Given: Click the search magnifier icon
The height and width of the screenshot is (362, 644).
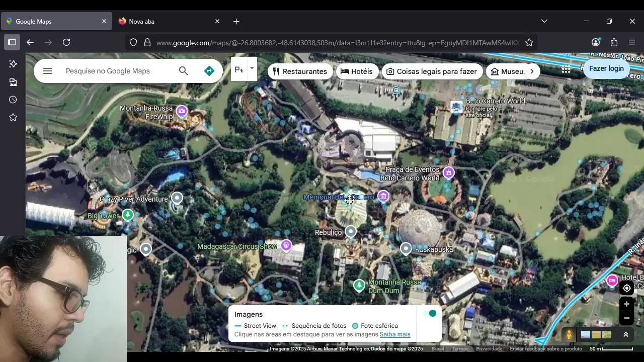Looking at the screenshot, I should (x=184, y=71).
